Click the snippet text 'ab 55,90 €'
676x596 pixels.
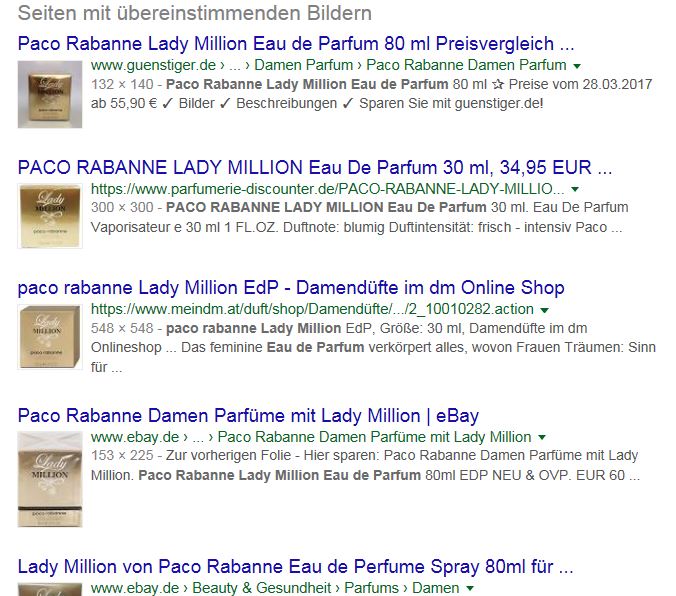point(124,104)
